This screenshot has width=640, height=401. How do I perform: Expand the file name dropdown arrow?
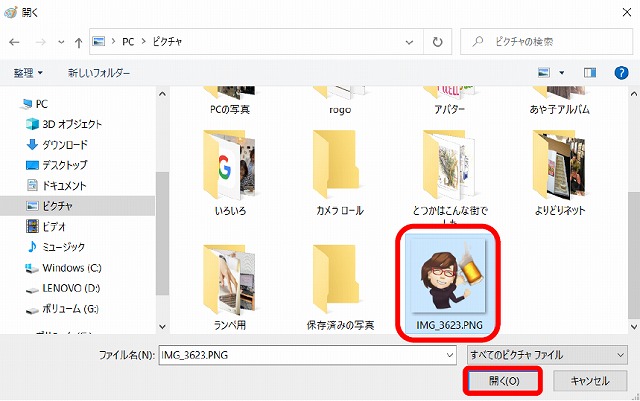click(447, 354)
